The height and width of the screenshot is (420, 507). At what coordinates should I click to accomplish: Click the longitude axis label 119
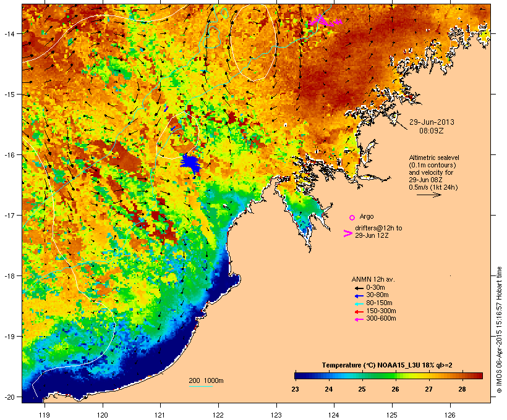(x=45, y=415)
